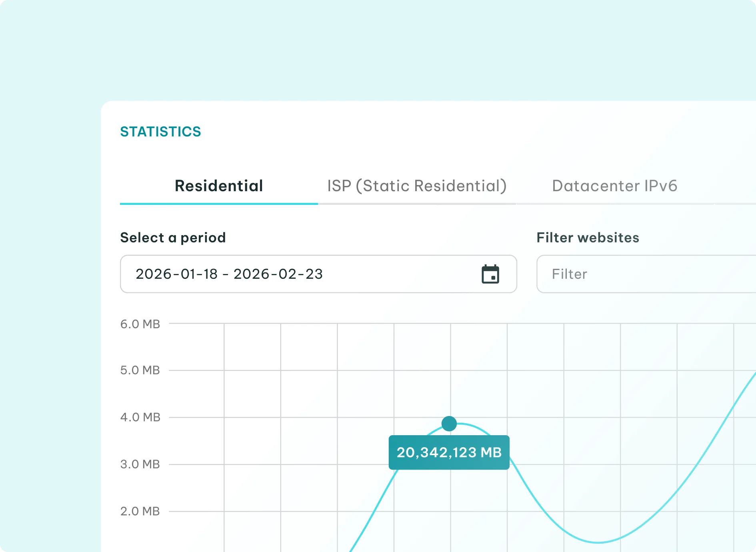Open the calendar date picker icon
The height and width of the screenshot is (552, 756).
pyautogui.click(x=490, y=274)
